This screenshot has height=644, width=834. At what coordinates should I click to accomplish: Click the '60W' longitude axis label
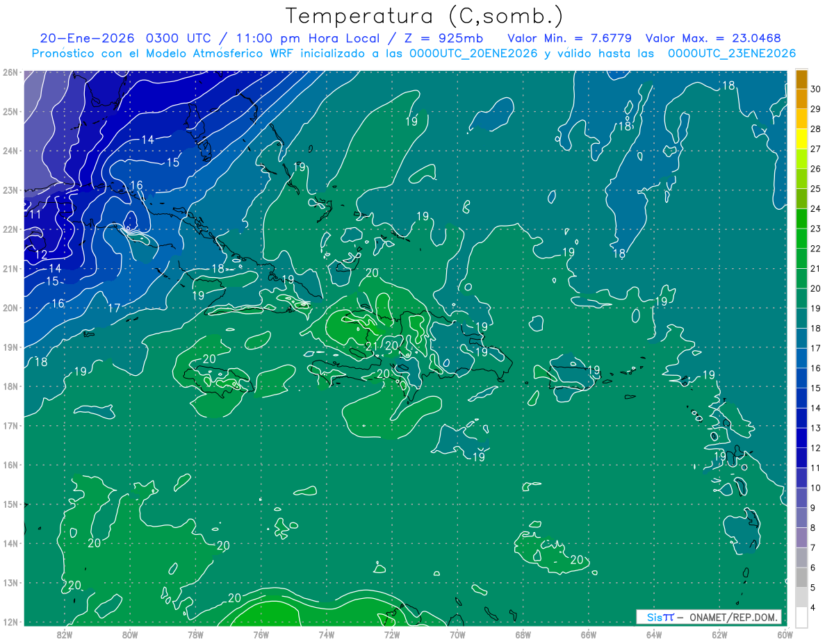785,634
